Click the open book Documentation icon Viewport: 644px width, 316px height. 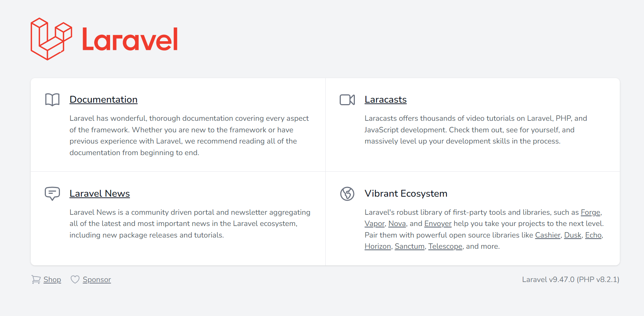(52, 99)
